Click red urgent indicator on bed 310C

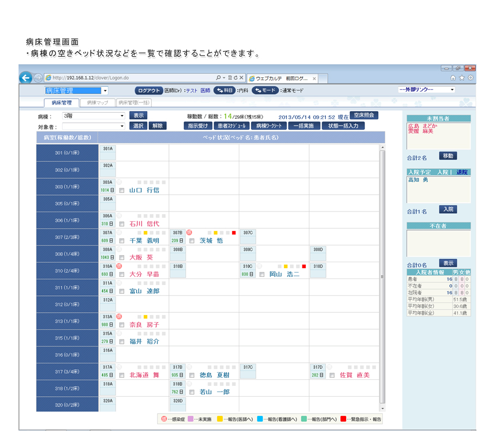[304, 267]
